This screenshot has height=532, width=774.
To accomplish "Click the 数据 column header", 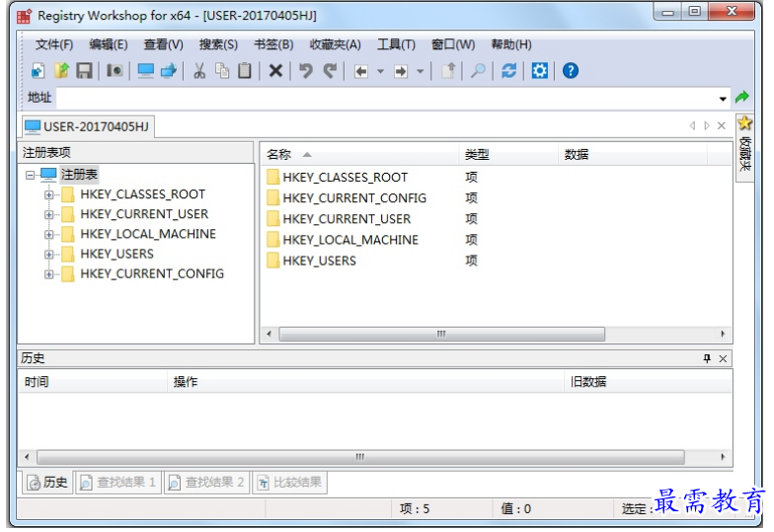I will (x=633, y=154).
